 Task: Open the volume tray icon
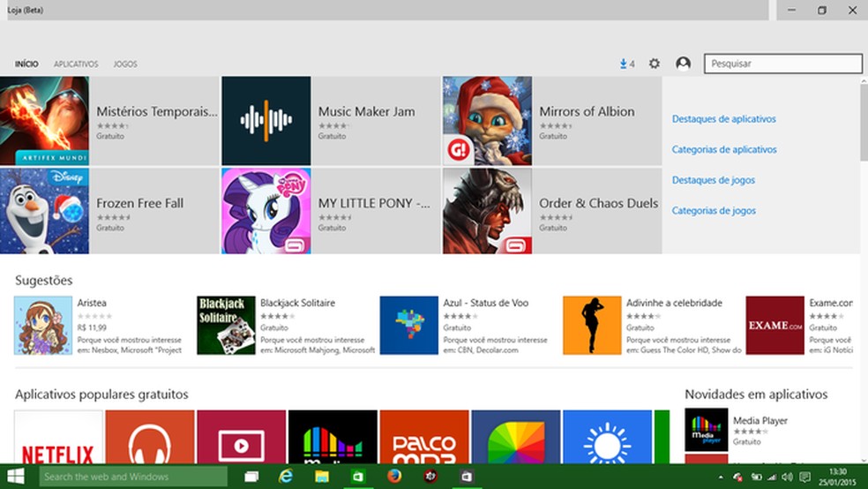tap(787, 477)
